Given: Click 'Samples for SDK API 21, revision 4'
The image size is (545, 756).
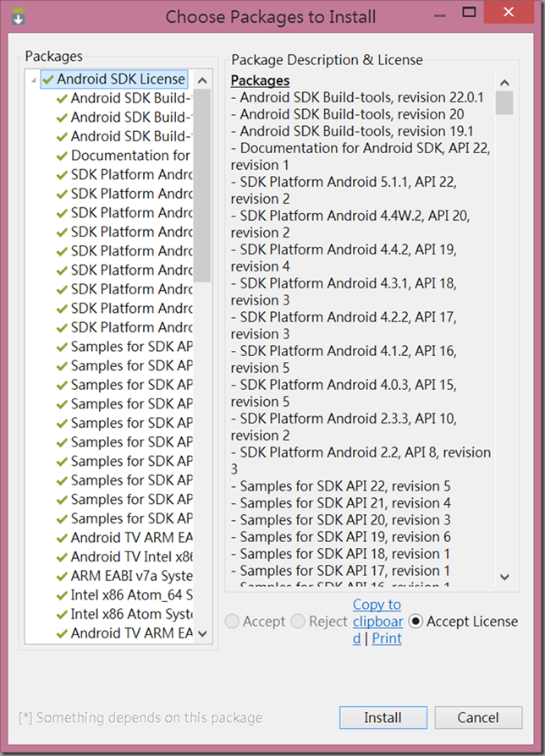Looking at the screenshot, I should point(340,503).
